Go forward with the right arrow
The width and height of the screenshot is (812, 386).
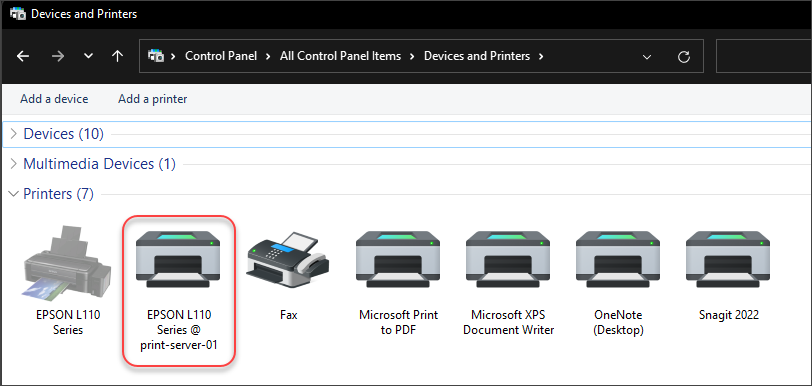click(58, 56)
